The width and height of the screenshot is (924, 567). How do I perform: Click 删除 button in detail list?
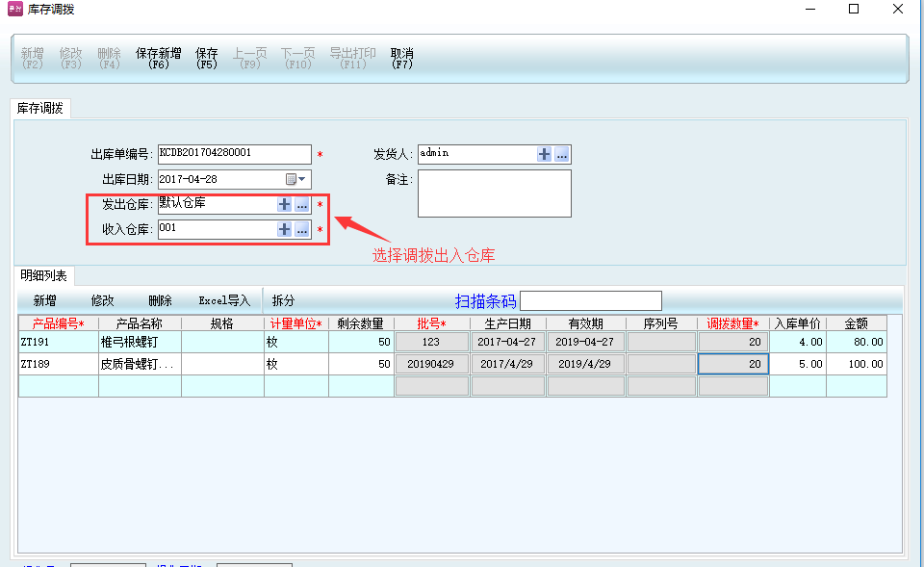point(160,300)
